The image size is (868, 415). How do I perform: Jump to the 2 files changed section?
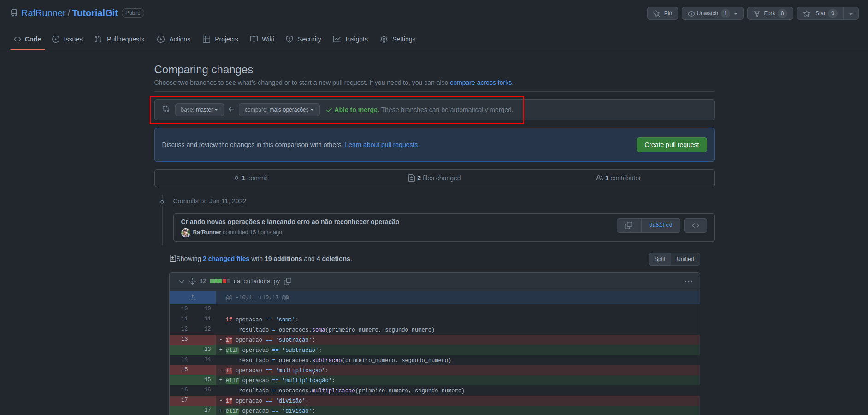[x=434, y=178]
